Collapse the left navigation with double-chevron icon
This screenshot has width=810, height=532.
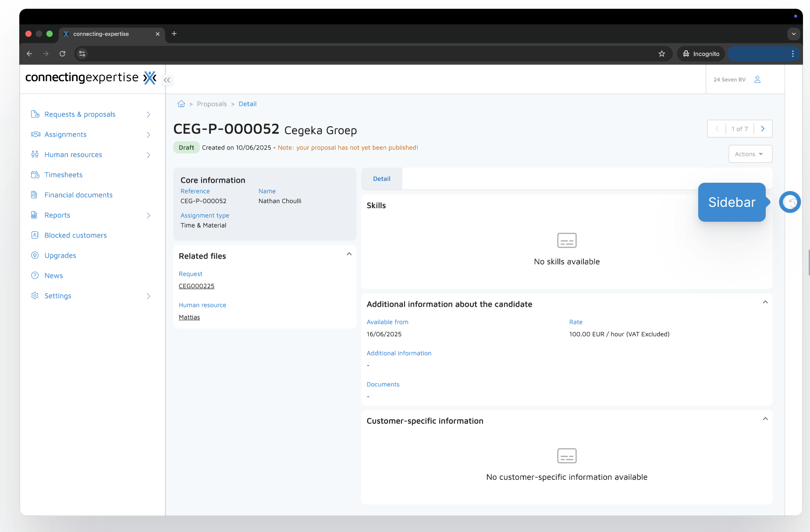(167, 80)
